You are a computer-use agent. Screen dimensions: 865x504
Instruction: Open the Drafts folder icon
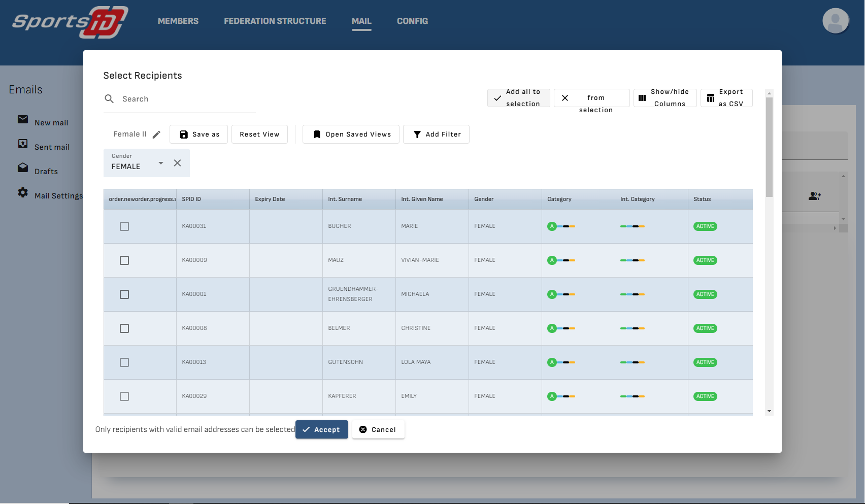[23, 168]
